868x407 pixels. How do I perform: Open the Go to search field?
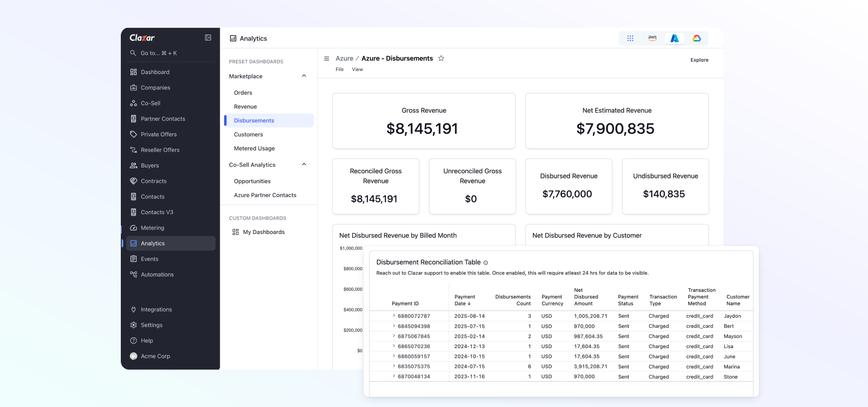click(171, 53)
